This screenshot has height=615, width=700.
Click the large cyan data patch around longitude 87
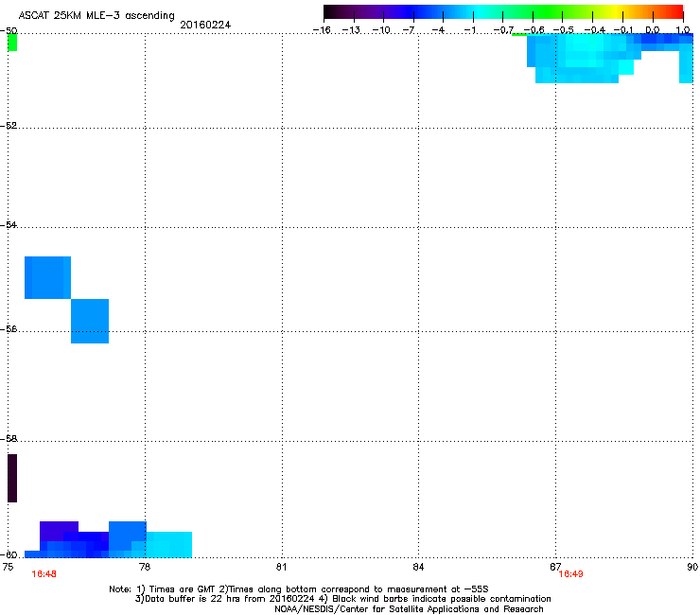click(x=583, y=58)
